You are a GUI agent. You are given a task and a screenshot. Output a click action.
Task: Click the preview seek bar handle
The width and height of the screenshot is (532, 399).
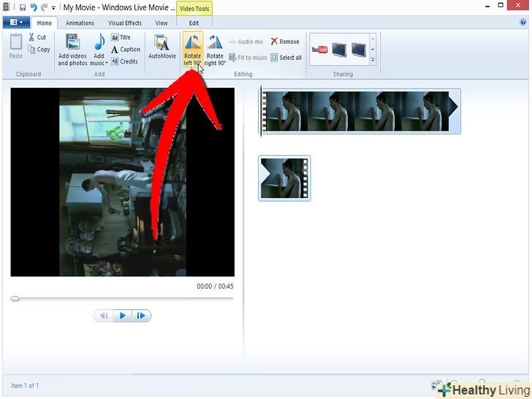point(15,299)
